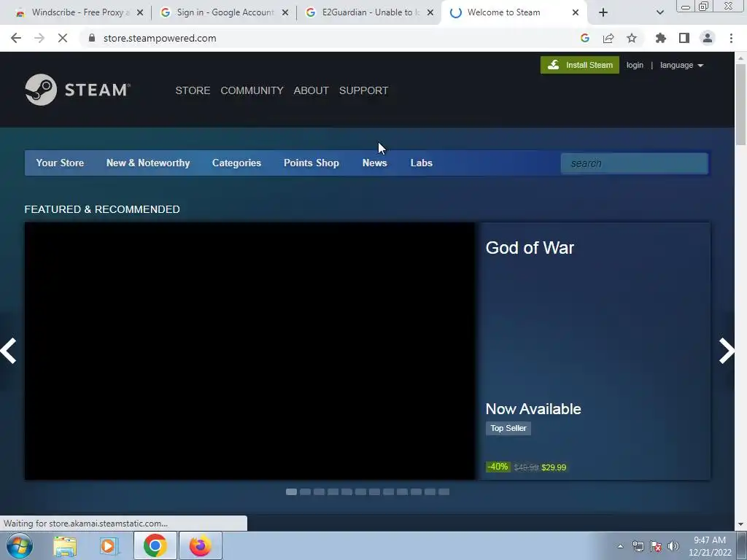
Task: Select the first carousel page dot
Action: pos(291,492)
